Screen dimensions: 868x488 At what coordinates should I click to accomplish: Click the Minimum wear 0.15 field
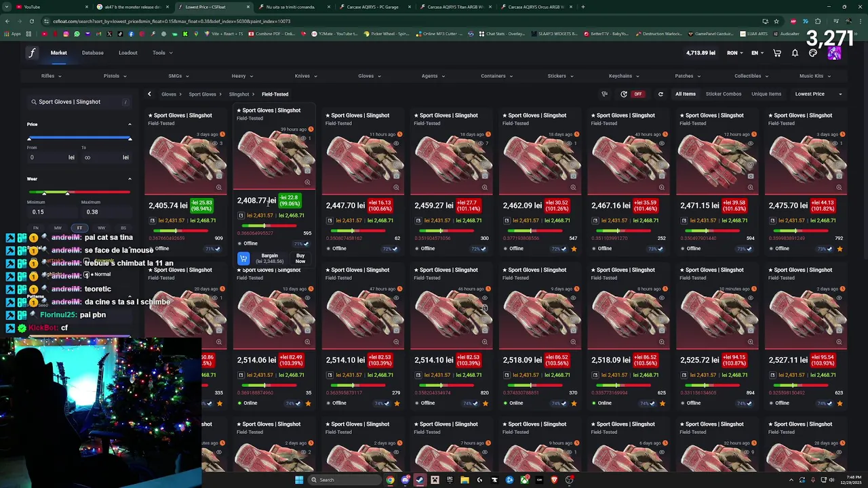point(51,211)
